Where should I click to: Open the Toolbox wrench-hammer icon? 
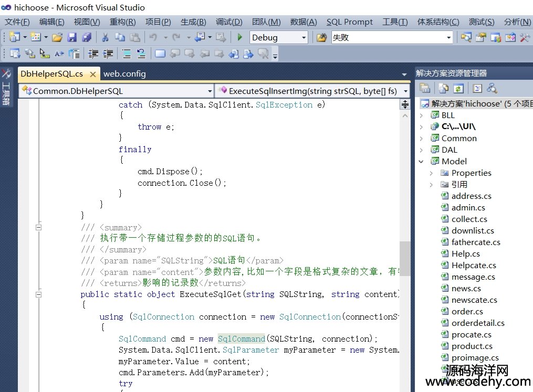click(525, 37)
